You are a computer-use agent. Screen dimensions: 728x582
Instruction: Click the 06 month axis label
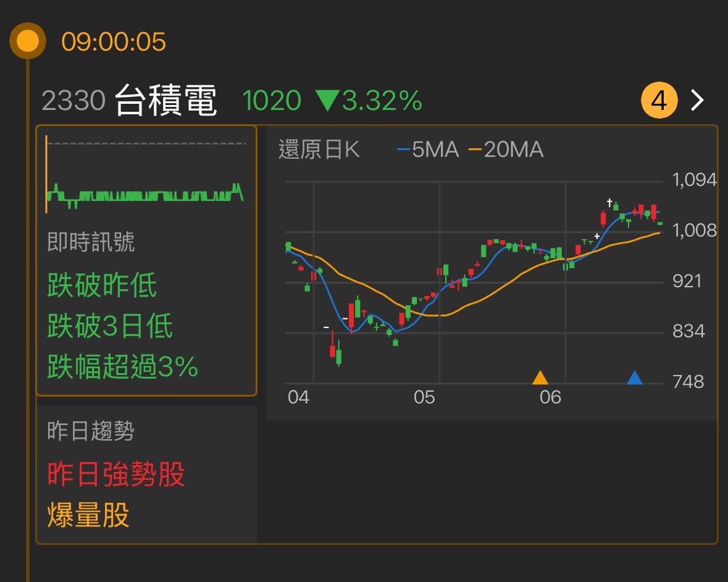550,397
